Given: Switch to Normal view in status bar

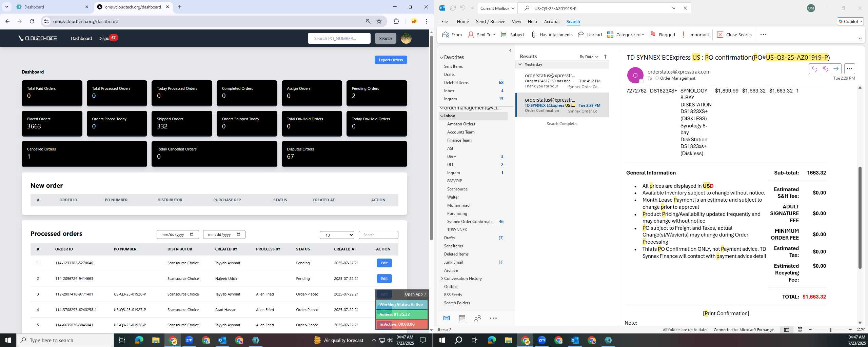Looking at the screenshot, I should [787, 330].
